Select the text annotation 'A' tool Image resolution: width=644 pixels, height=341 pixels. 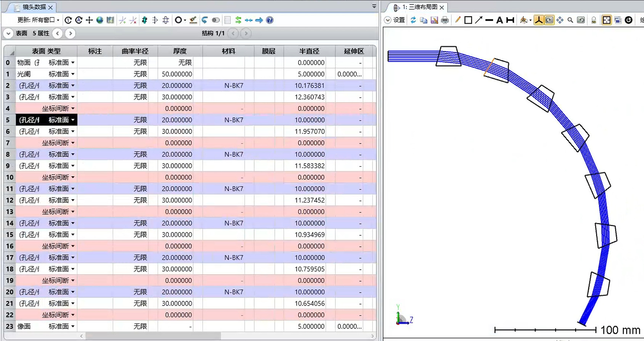coord(499,20)
